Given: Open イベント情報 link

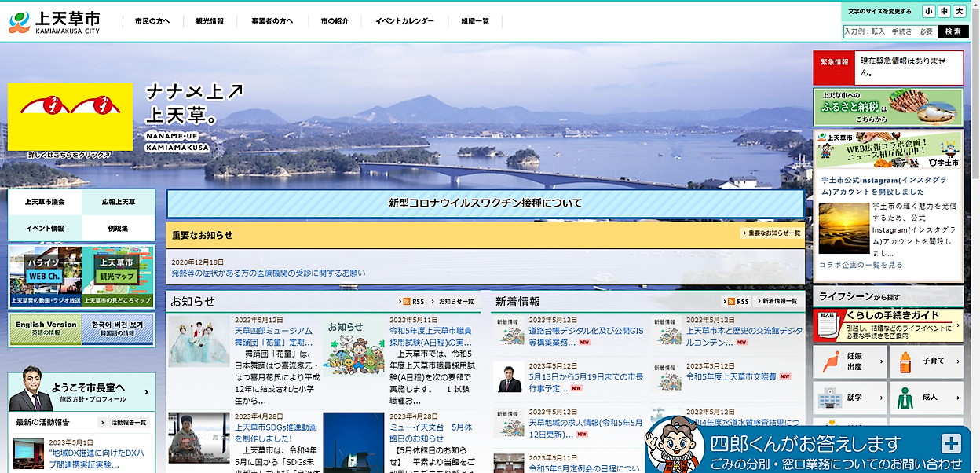Looking at the screenshot, I should (x=45, y=229).
